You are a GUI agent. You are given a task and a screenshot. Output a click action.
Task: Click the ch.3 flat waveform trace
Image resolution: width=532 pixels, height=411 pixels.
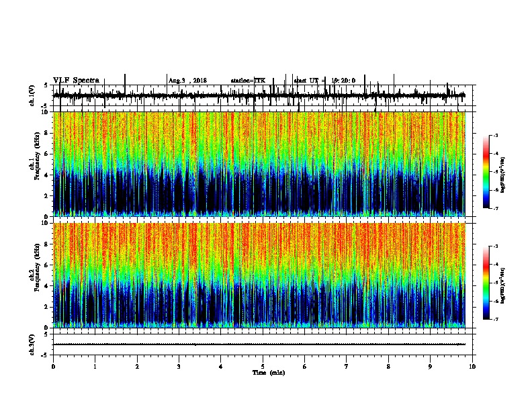(x=259, y=345)
